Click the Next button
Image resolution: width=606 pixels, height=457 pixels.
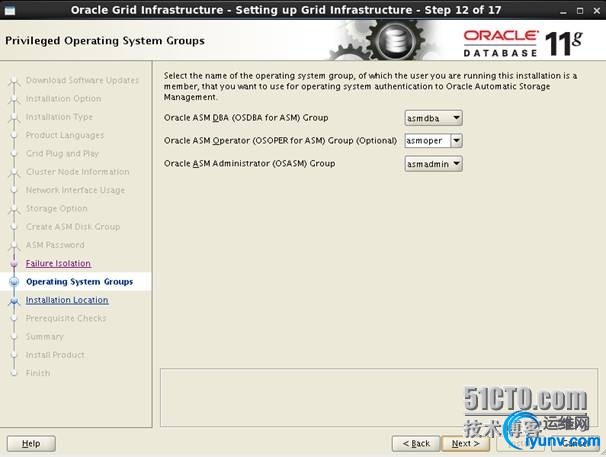click(x=465, y=443)
